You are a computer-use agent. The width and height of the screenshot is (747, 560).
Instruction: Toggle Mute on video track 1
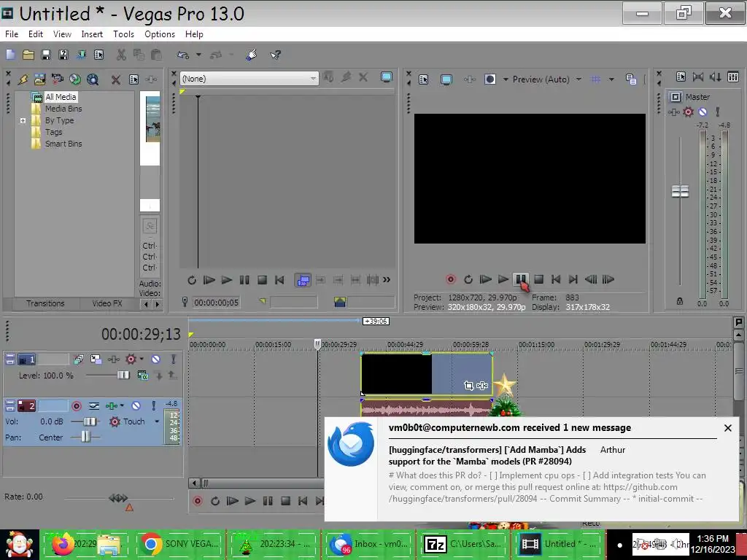[156, 359]
